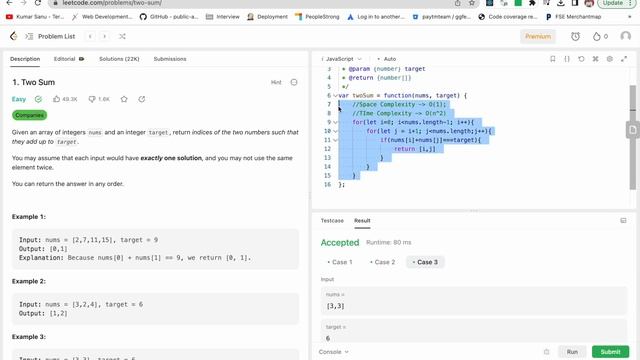Open browser downloads icon
The height and width of the screenshot is (360, 640).
click(x=560, y=3)
